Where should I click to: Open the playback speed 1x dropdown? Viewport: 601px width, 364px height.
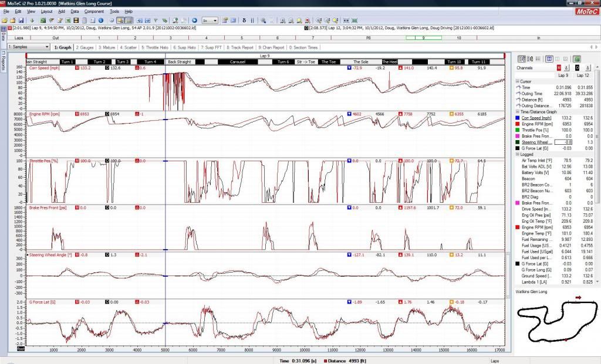coord(210,20)
